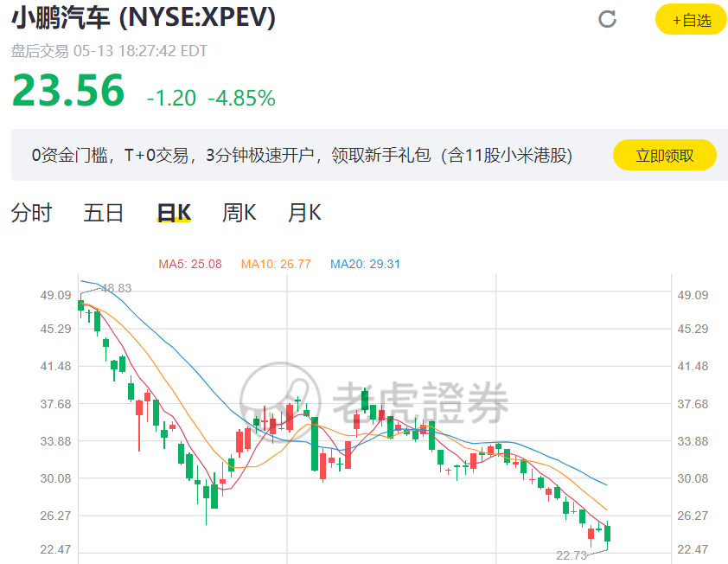The image size is (728, 564).
Task: Open the 周K weekly chart tab
Action: [239, 213]
